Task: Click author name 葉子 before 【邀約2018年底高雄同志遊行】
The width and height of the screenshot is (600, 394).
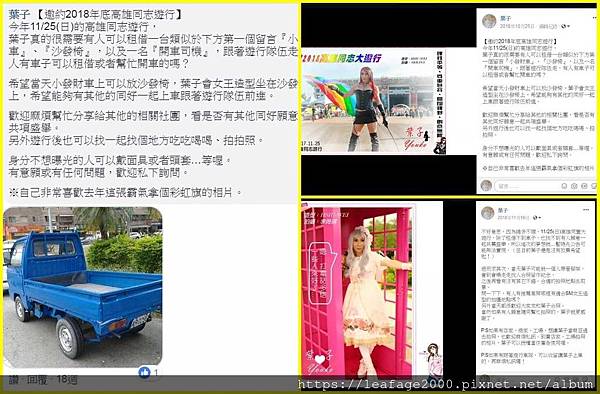Action: (x=19, y=15)
